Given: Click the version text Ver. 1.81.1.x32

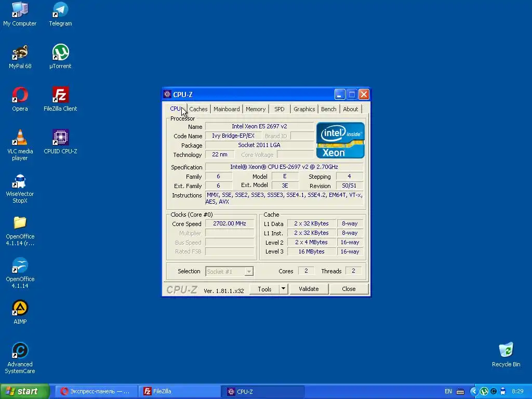Looking at the screenshot, I should 223,291.
